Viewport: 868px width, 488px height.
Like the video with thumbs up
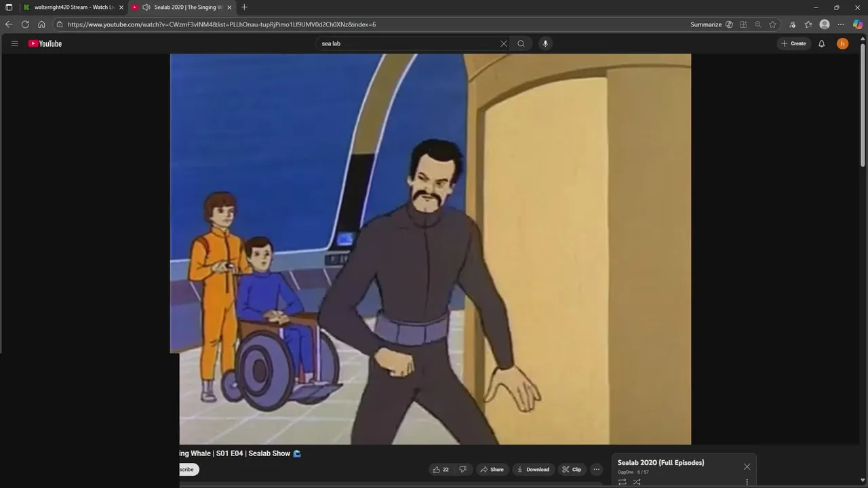coord(441,469)
